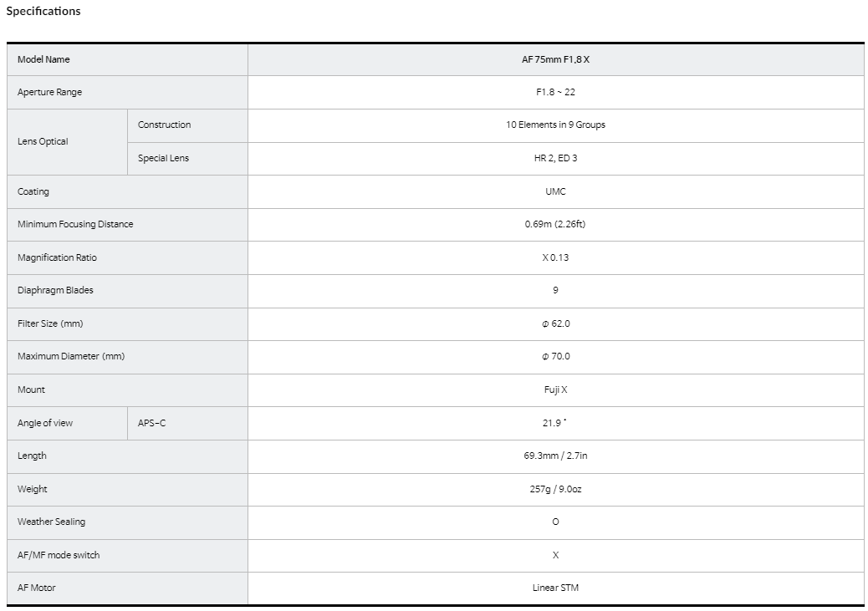Click the Aperture Range label
This screenshot has height=611, width=868.
[x=49, y=92]
